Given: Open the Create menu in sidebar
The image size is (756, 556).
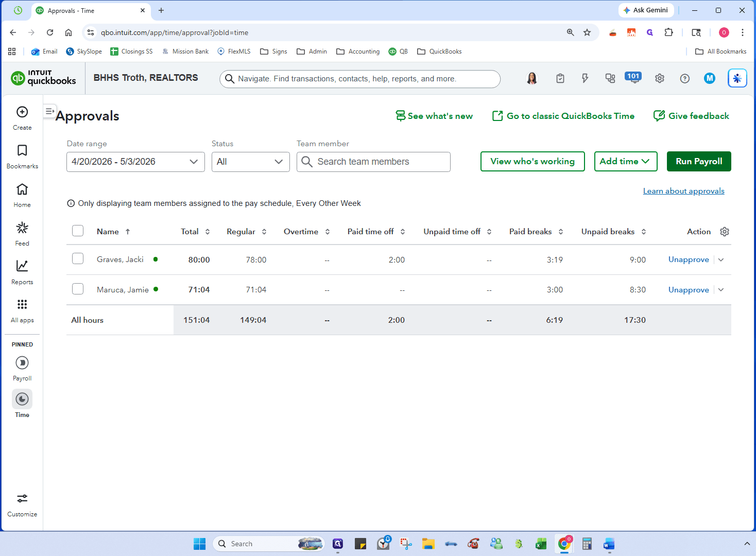Looking at the screenshot, I should click(22, 118).
